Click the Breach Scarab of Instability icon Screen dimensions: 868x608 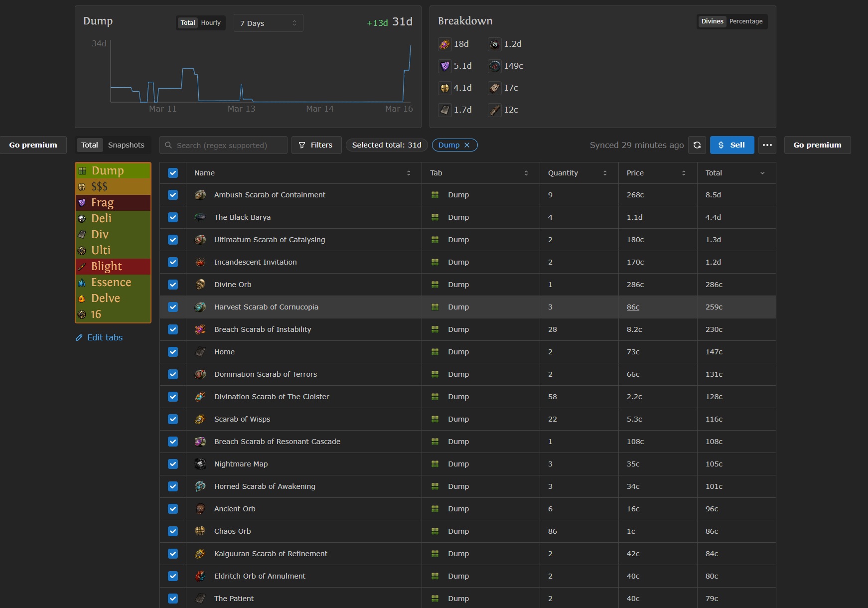[200, 329]
